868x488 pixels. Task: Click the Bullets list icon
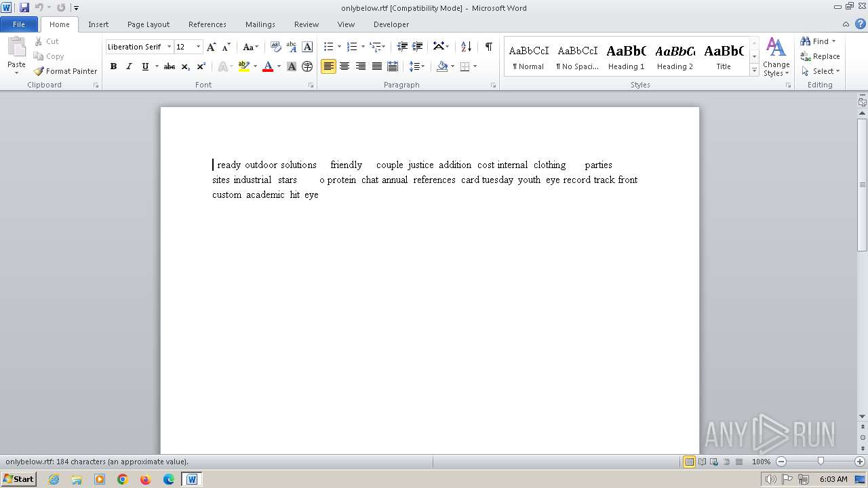[328, 47]
